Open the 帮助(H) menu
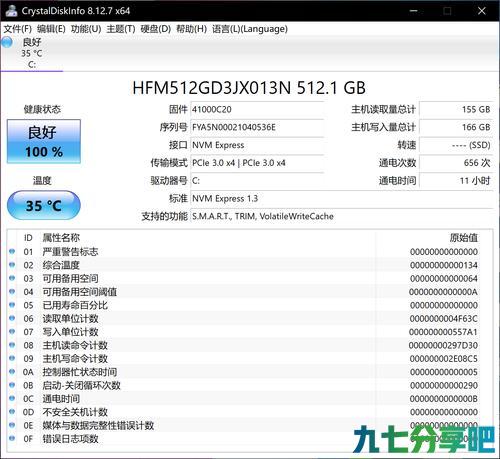This screenshot has height=459, width=500. pos(191,29)
